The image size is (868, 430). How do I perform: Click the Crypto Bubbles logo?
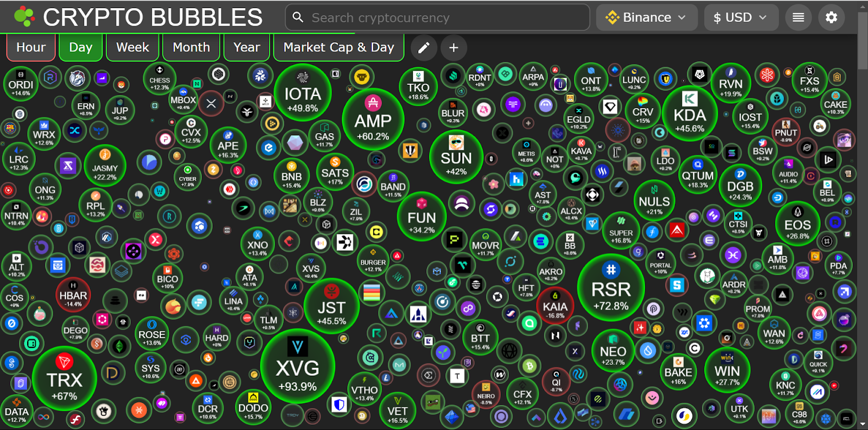click(24, 17)
